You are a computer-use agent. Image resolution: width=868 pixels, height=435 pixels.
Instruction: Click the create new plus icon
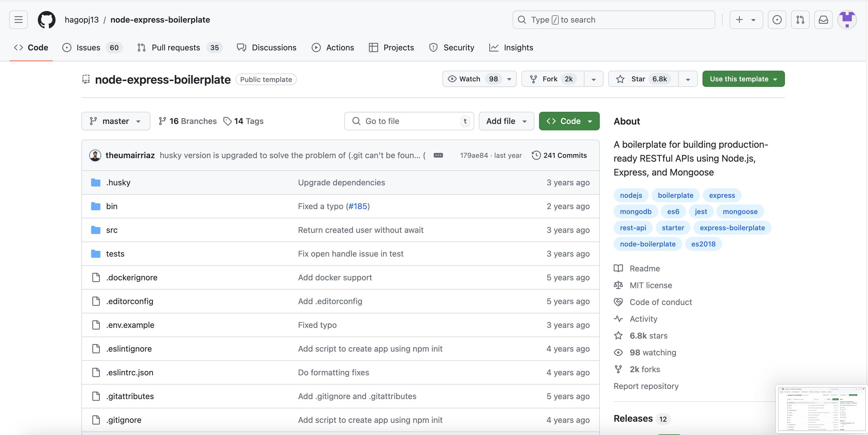pos(739,20)
